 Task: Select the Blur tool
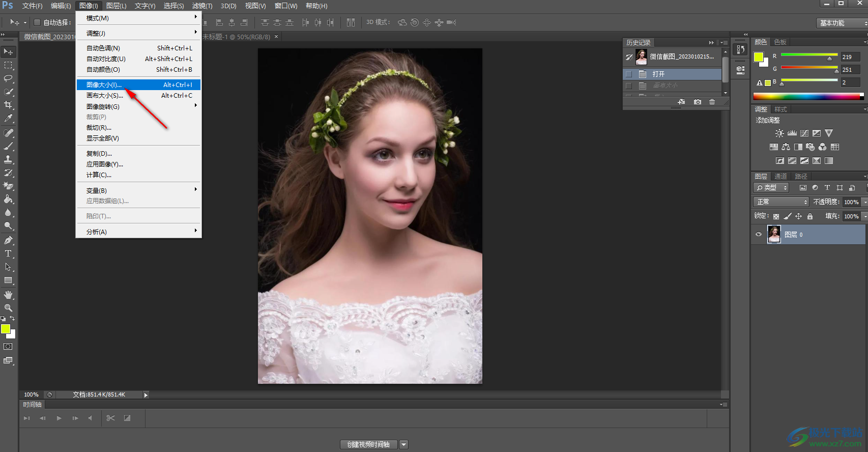(x=9, y=212)
